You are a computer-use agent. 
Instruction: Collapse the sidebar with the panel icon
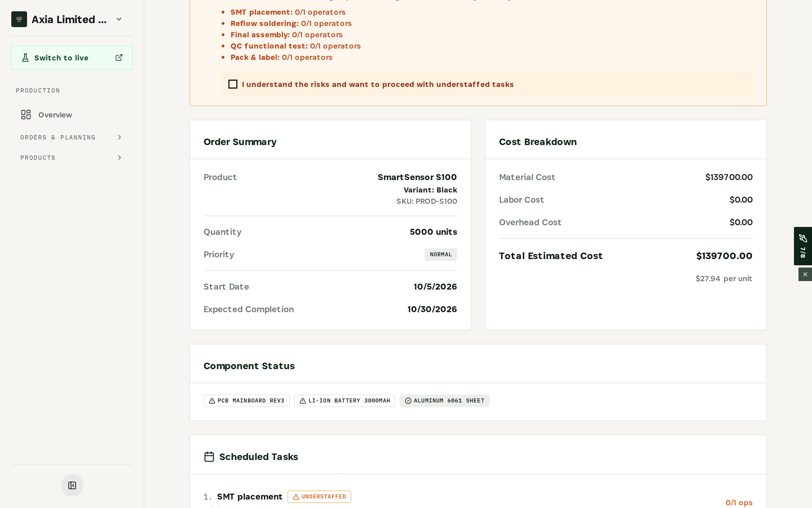tap(72, 485)
